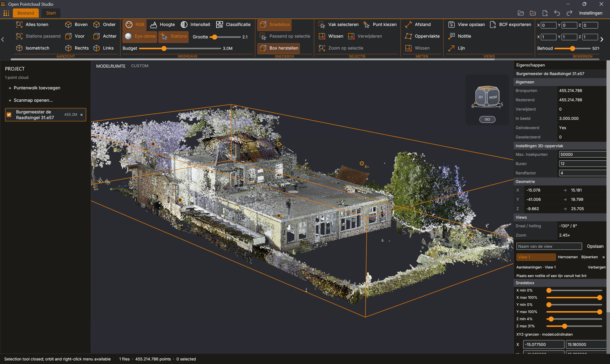Click the undo arrow icon
Image resolution: width=610 pixels, height=364 pixels.
point(557,13)
